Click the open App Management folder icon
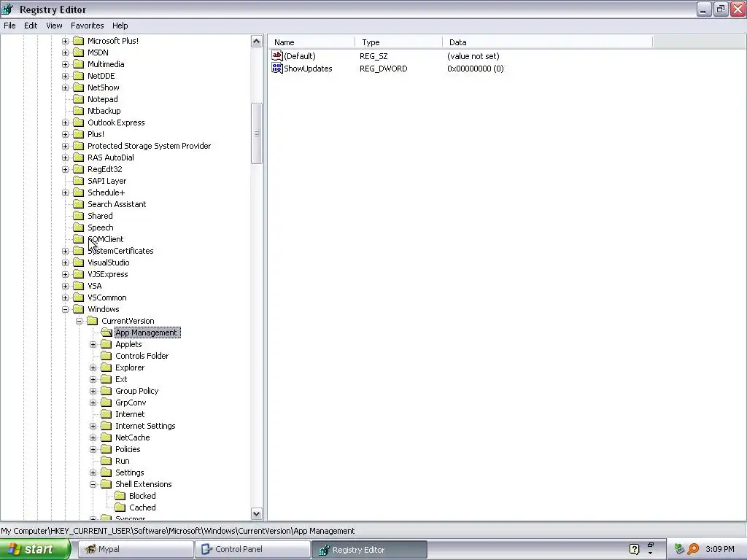The image size is (747, 560). (x=107, y=332)
